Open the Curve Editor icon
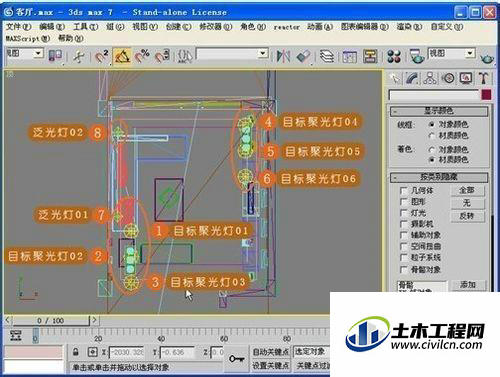The height and width of the screenshot is (377, 500). (349, 56)
